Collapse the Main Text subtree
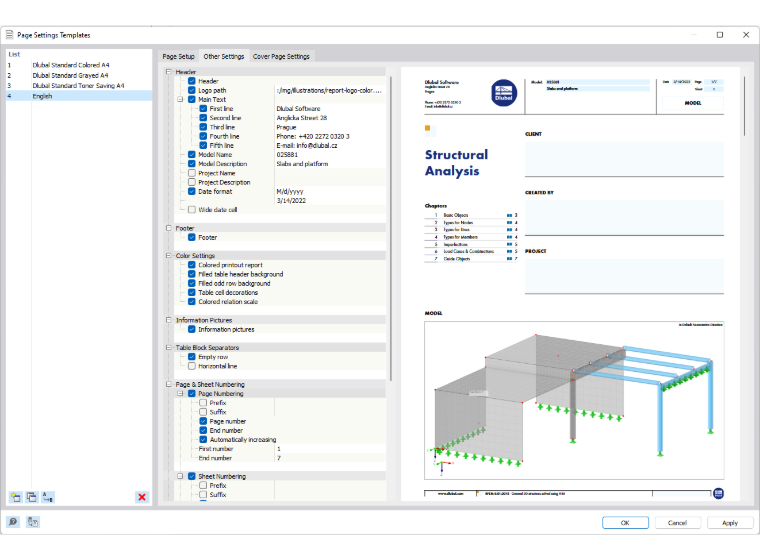Image resolution: width=760 pixels, height=560 pixels. pyautogui.click(x=180, y=99)
